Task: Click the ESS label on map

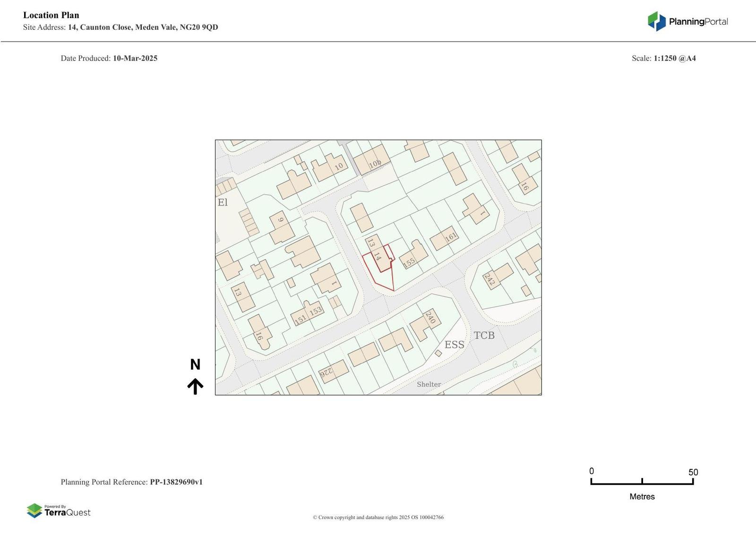Action: point(455,345)
